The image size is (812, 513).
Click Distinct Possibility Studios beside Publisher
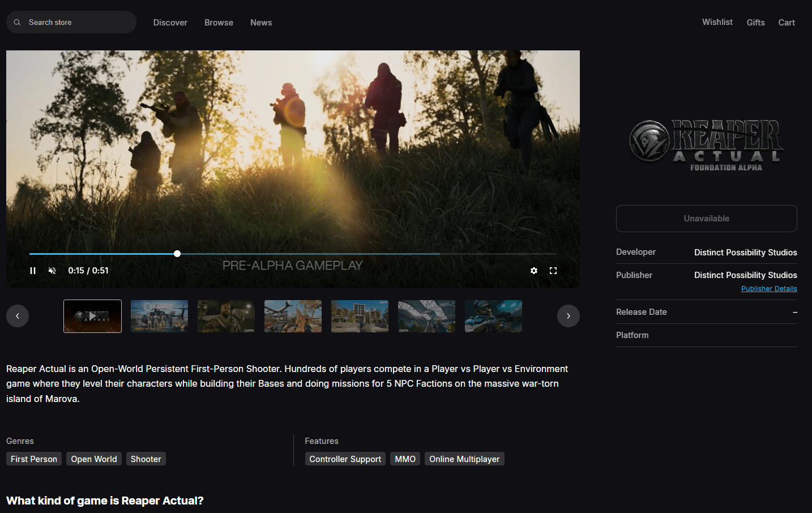[746, 275]
